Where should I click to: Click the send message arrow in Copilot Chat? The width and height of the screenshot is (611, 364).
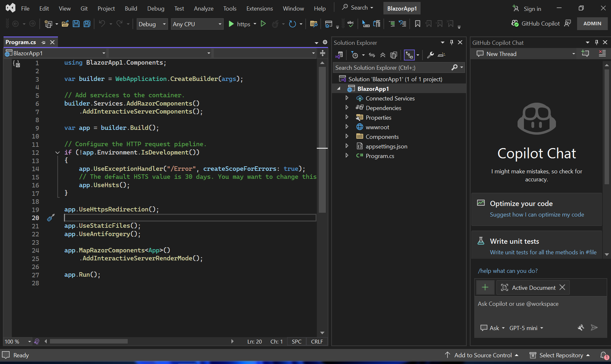tap(594, 328)
